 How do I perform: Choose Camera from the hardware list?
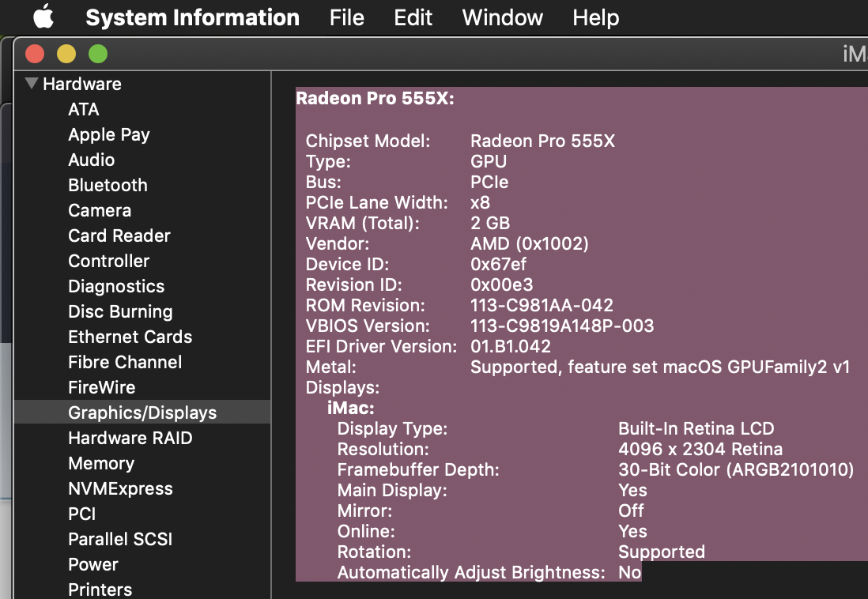click(100, 211)
